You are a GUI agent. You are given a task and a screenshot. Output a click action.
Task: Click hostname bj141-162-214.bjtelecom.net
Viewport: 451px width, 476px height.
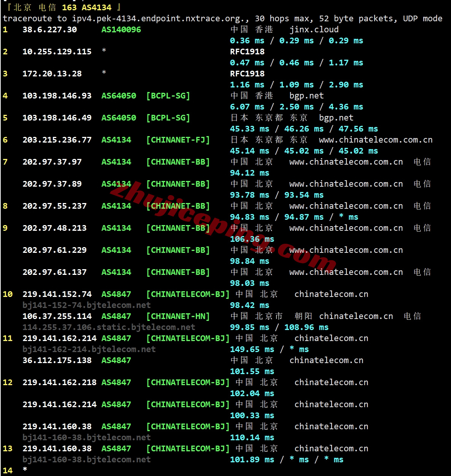point(89,349)
